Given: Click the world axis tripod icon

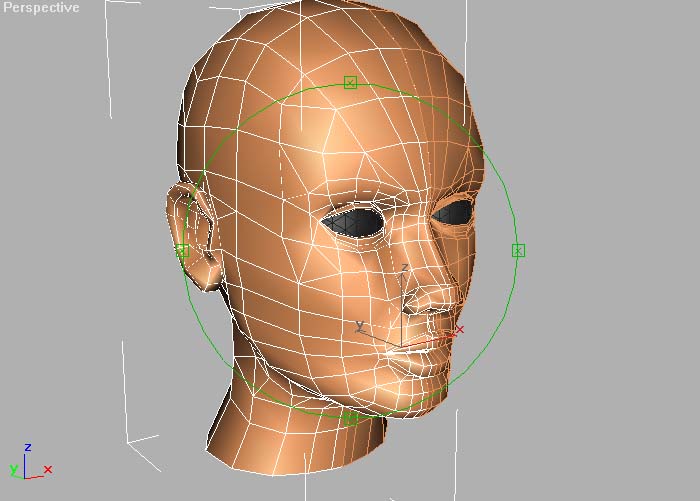Looking at the screenshot, I should click(x=30, y=462).
